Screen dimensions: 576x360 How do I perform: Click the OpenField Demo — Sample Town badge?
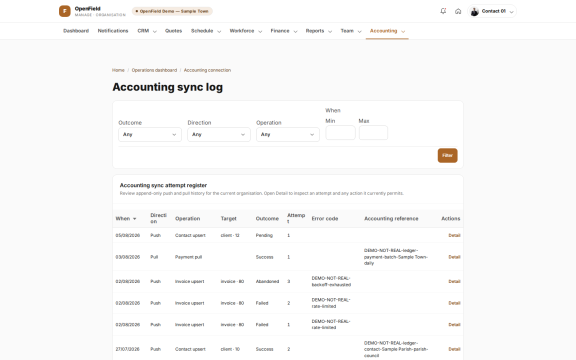[172, 11]
